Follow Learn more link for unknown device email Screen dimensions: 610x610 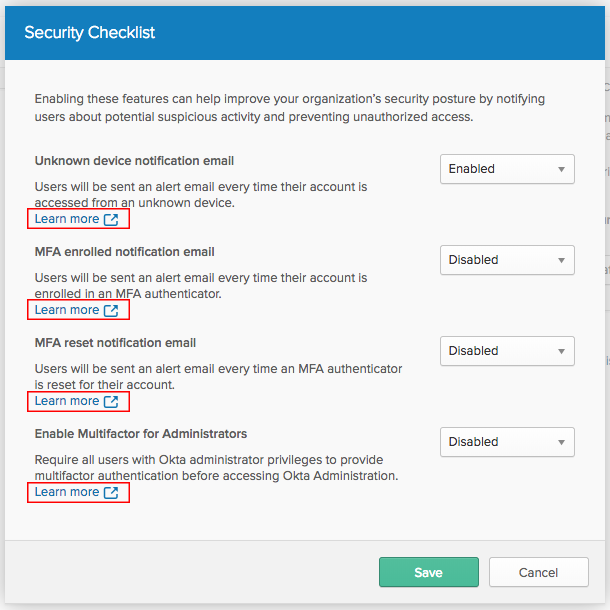click(x=67, y=219)
